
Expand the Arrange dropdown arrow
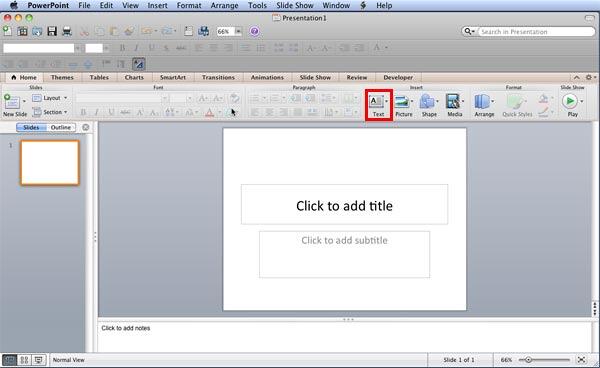point(492,101)
